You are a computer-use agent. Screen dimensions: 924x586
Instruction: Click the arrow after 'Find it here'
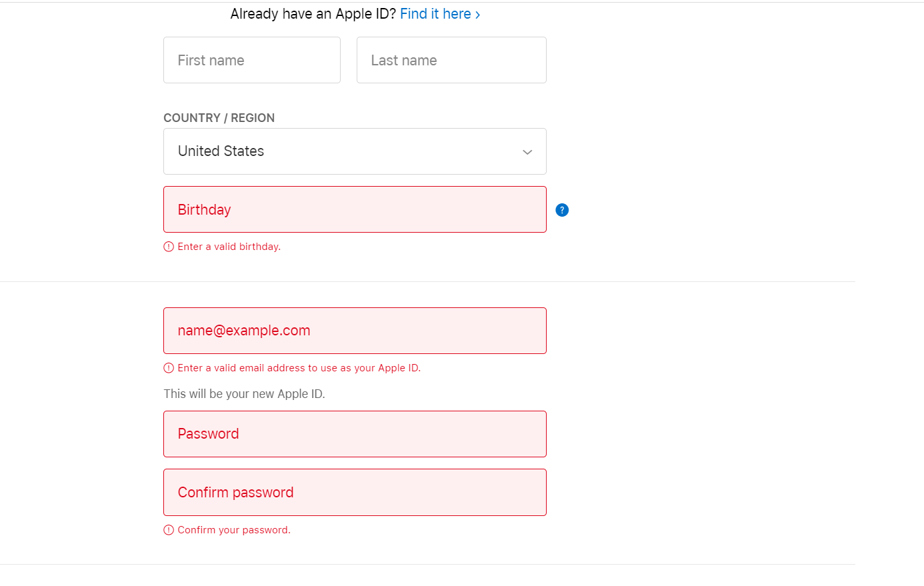(x=477, y=15)
